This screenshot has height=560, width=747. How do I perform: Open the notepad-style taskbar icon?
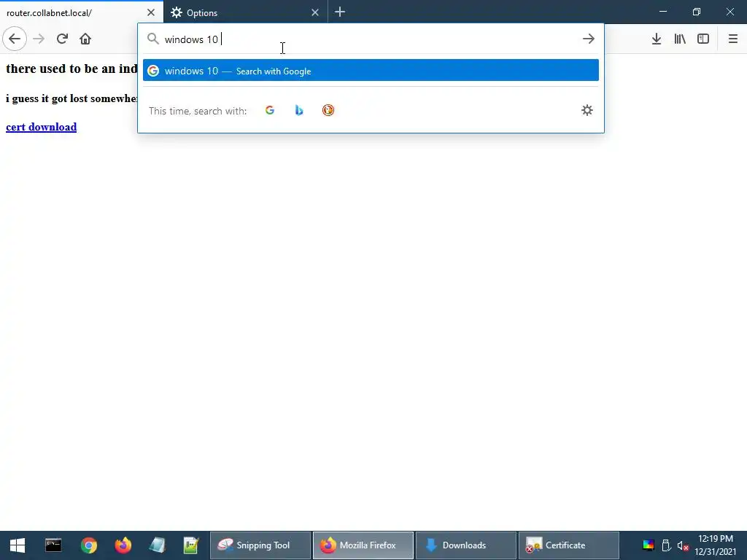pos(158,545)
